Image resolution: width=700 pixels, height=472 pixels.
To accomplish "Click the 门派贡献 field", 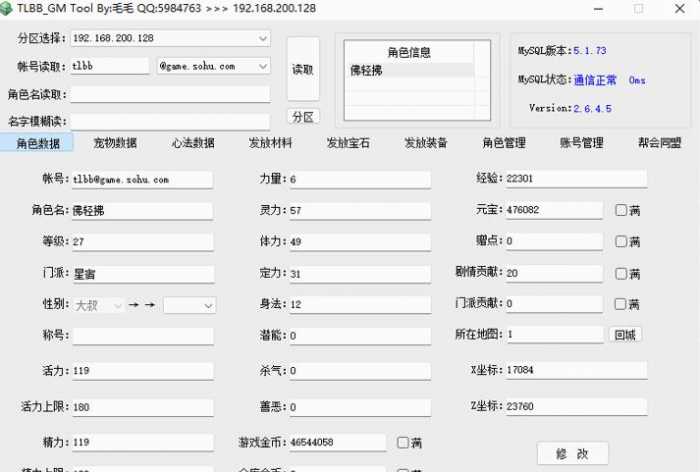I will pos(554,304).
